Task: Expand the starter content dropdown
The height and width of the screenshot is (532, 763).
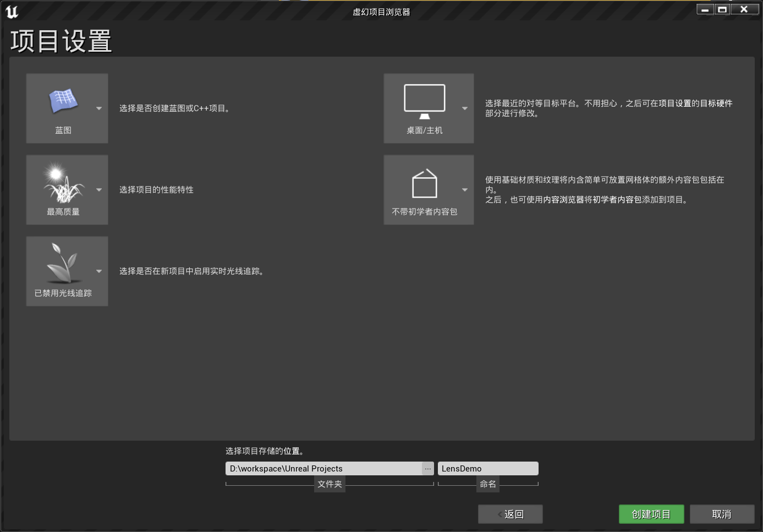Action: point(463,190)
